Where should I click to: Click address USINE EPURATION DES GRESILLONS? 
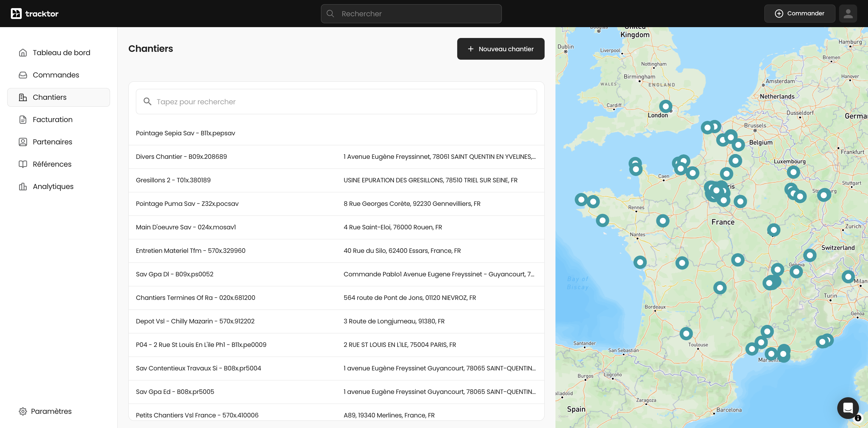(x=430, y=180)
